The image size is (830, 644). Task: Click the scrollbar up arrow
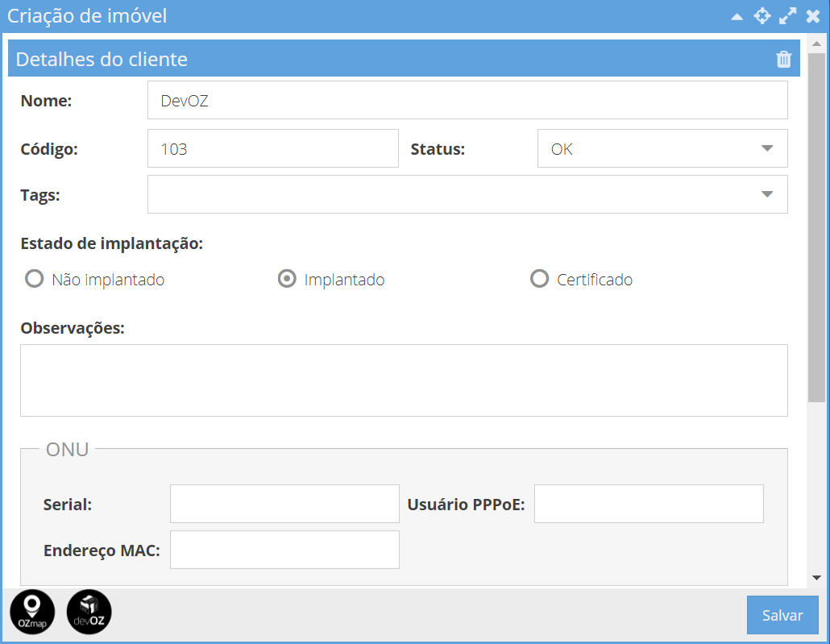816,44
